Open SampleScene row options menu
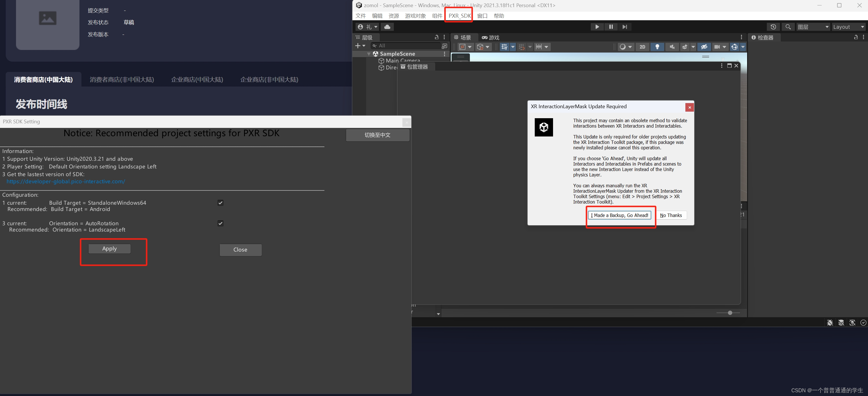This screenshot has width=868, height=396. (444, 54)
